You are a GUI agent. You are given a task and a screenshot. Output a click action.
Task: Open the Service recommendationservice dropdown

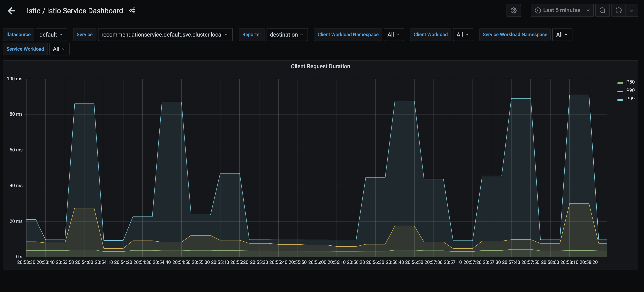coord(165,35)
